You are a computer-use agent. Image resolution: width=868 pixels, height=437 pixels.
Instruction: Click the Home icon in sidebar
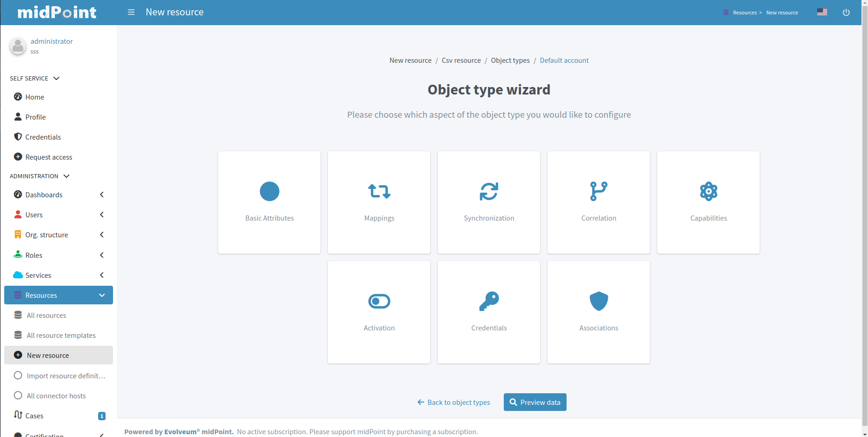pyautogui.click(x=18, y=97)
